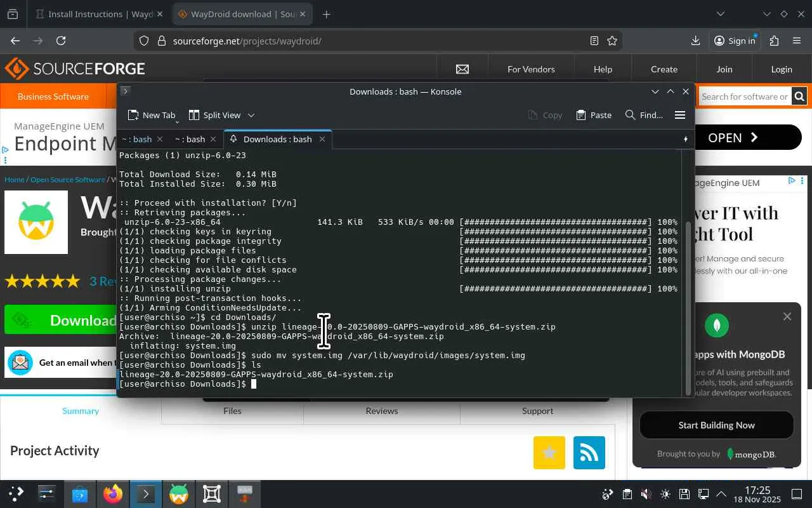Viewport: 812px width, 508px height.
Task: Click the WayDroid project logo thumbnail
Action: [x=36, y=222]
